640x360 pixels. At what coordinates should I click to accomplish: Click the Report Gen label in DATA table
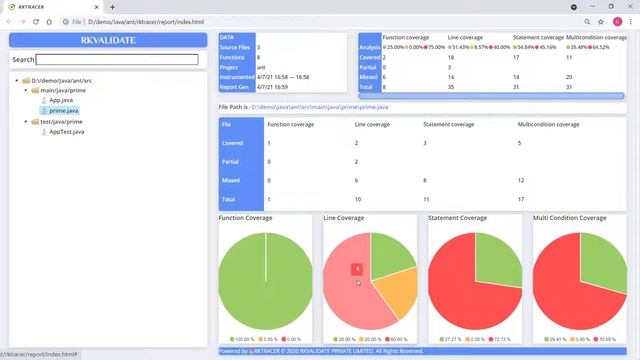(234, 87)
